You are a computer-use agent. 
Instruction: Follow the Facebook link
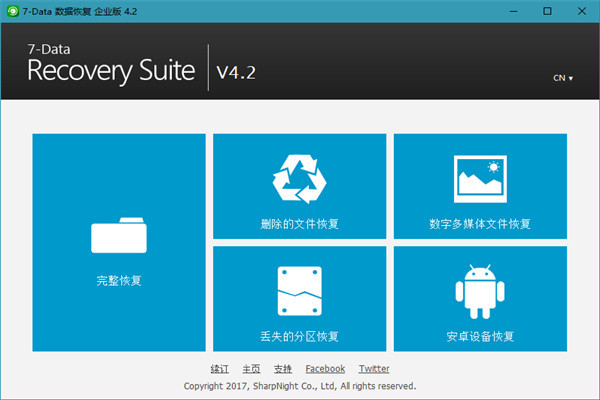pyautogui.click(x=325, y=369)
